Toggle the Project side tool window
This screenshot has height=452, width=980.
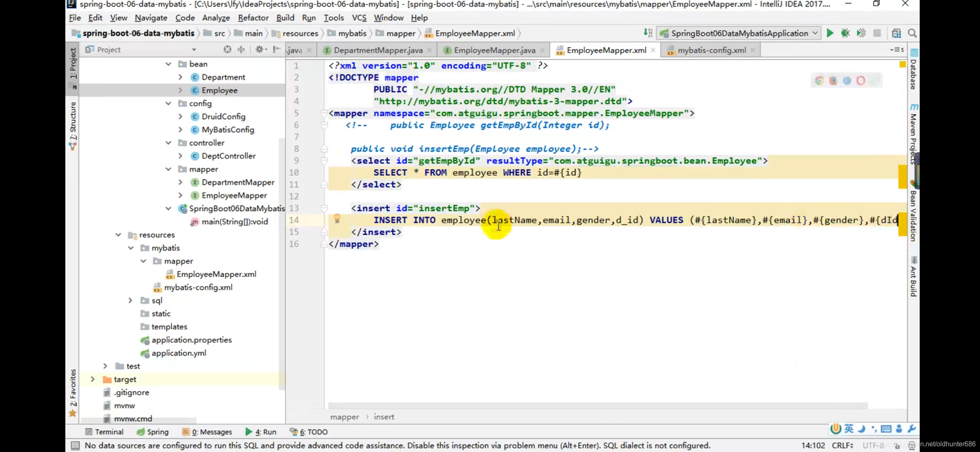73,63
